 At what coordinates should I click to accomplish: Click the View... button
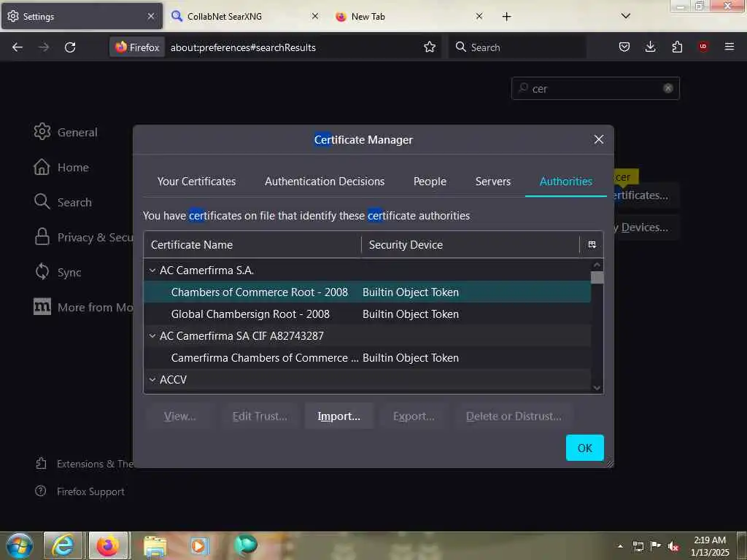point(179,416)
